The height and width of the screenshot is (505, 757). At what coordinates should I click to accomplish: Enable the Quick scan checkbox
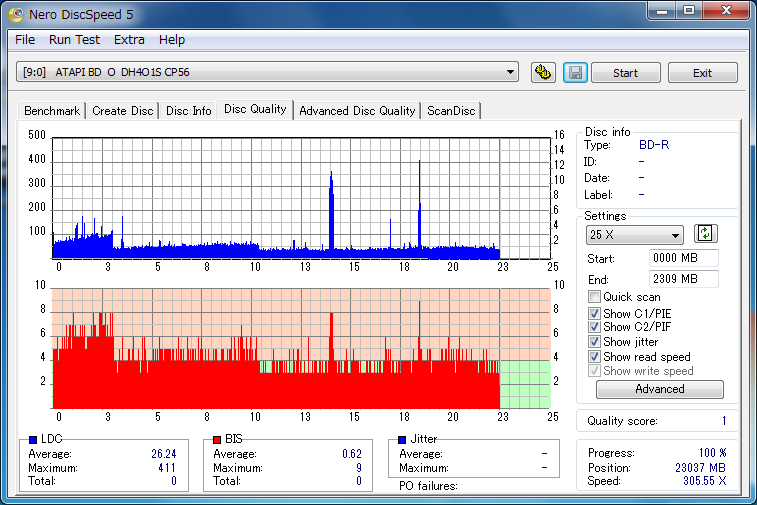tap(594, 296)
